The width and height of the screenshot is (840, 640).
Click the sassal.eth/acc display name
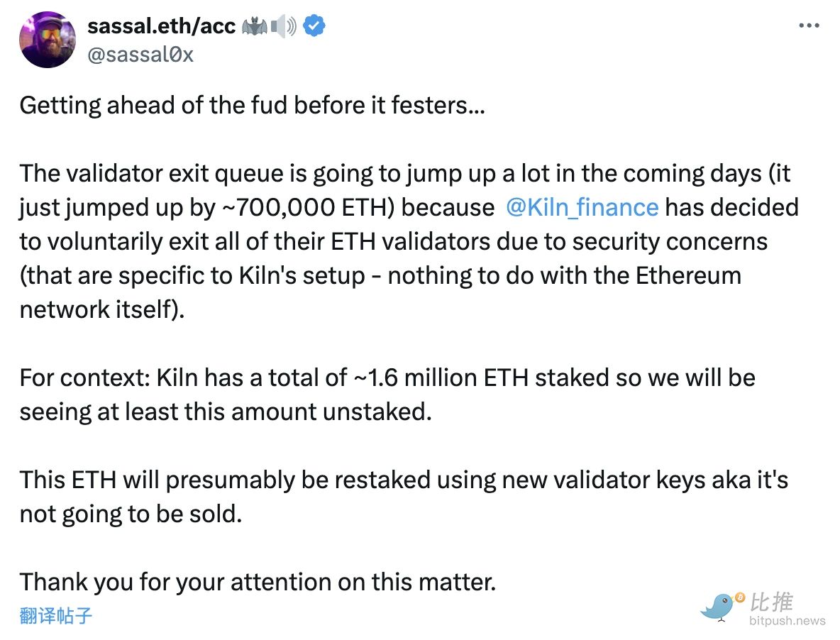click(x=160, y=27)
